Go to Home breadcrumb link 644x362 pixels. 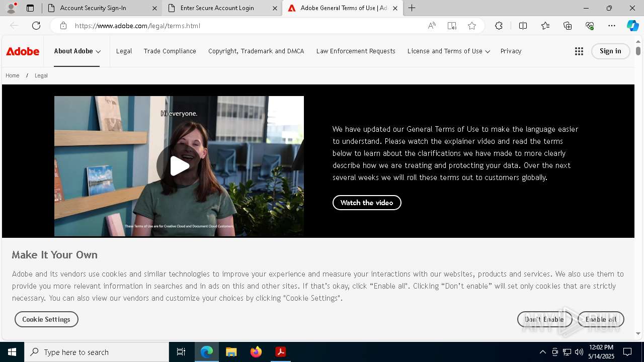pos(12,75)
